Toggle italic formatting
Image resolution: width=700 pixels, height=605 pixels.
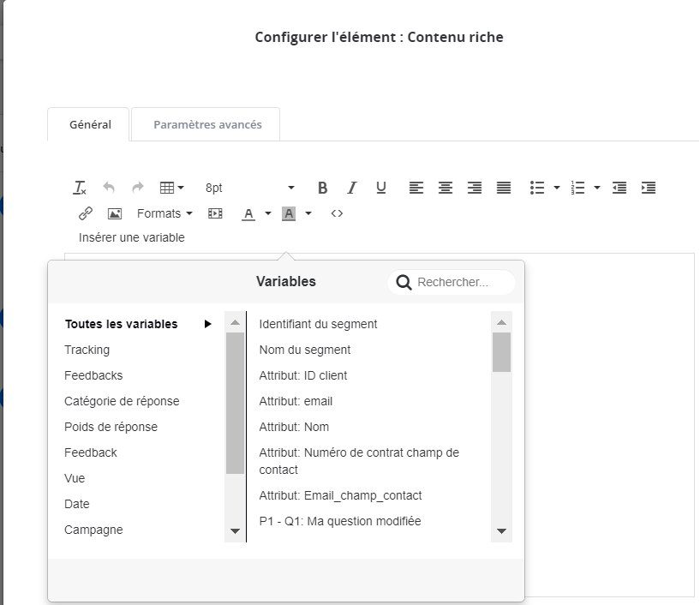click(x=351, y=188)
